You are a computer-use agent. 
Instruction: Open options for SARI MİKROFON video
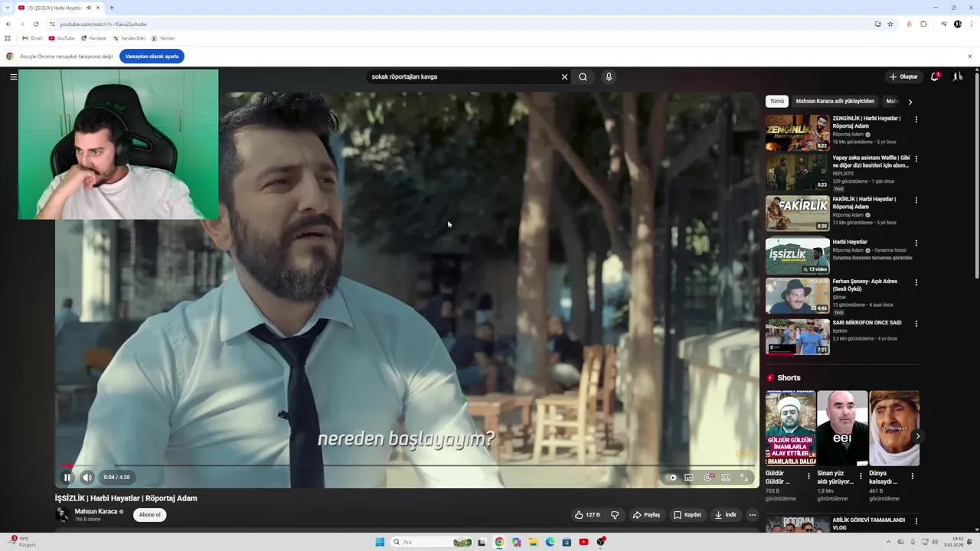[x=916, y=324]
